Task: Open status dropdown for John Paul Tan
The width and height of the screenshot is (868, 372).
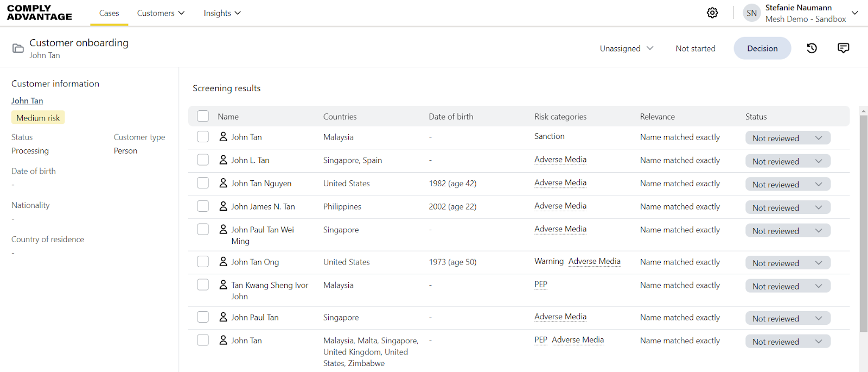Action: (x=787, y=318)
